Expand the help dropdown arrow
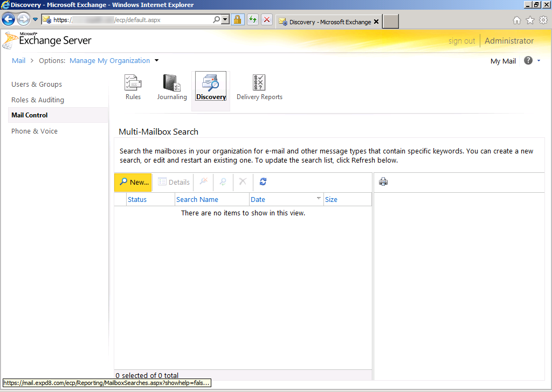552x392 pixels. tap(539, 61)
